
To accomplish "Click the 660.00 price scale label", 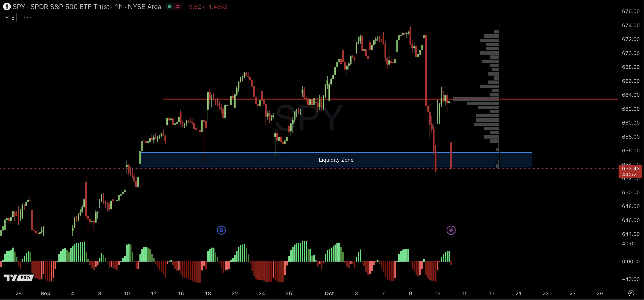I will tap(631, 122).
